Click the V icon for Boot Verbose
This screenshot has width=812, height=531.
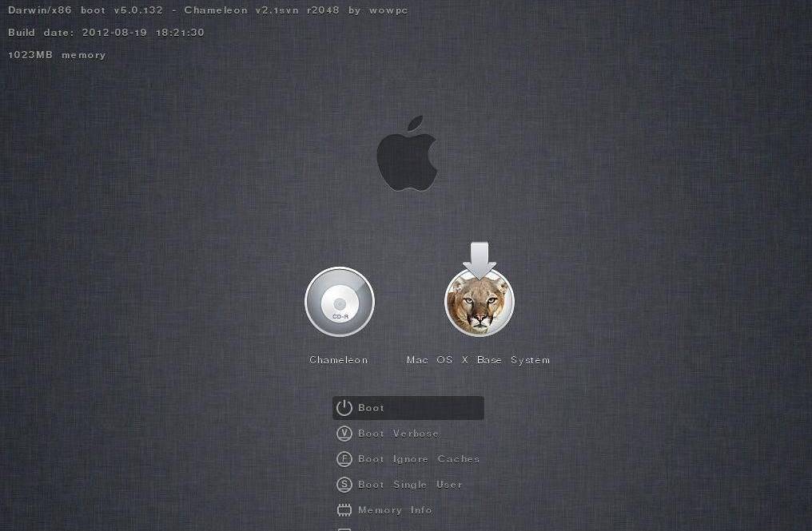[344, 434]
